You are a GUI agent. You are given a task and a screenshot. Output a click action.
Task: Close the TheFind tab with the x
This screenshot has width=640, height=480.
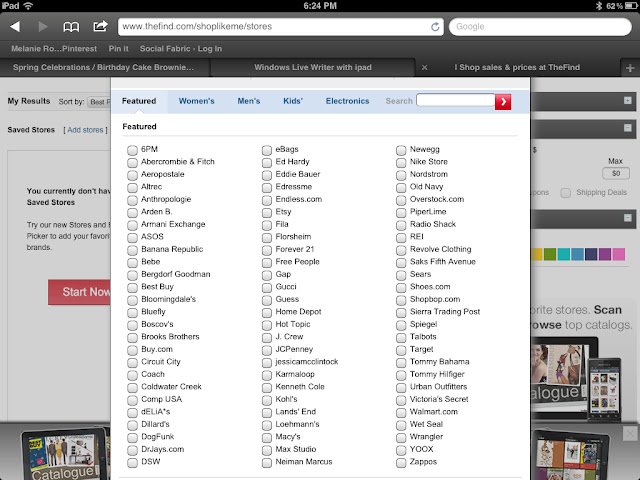tap(425, 67)
